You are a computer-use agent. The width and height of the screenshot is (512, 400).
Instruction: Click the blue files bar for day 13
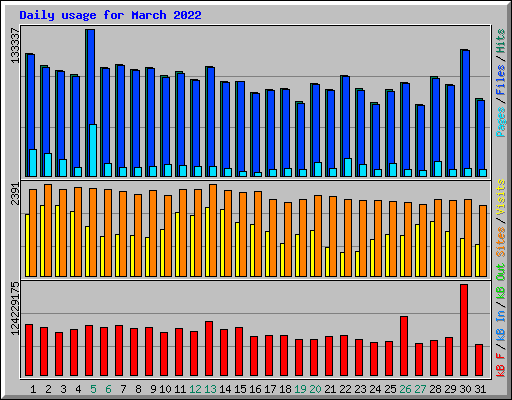click(211, 117)
